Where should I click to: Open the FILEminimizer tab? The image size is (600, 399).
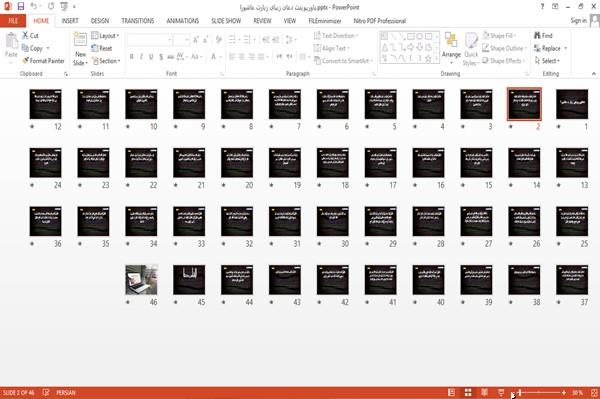click(325, 21)
